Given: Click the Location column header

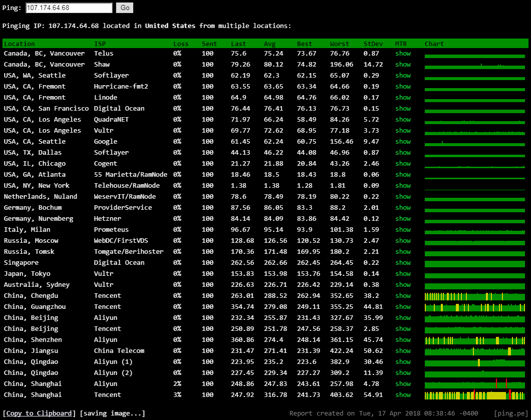Looking at the screenshot, I should 20,44.
